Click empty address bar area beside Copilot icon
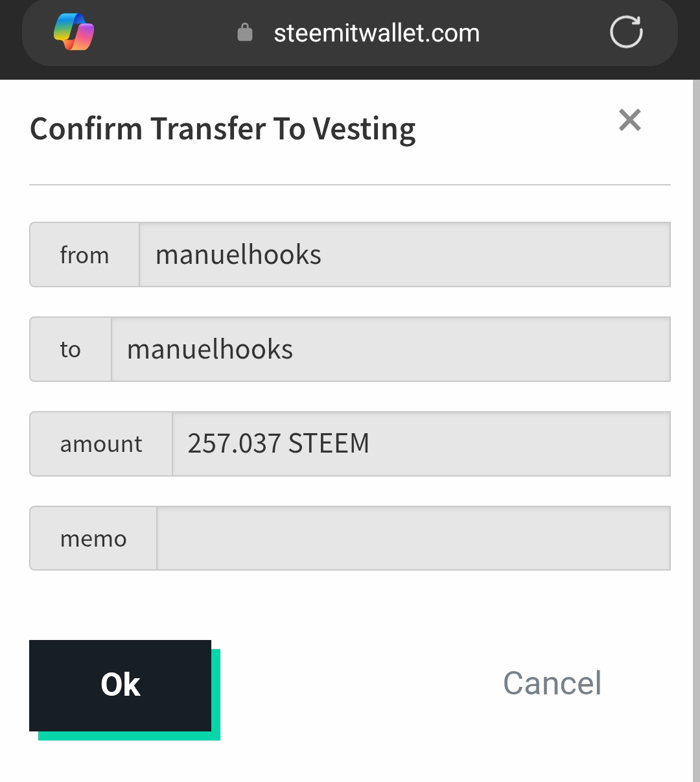The width and height of the screenshot is (700, 782). click(x=162, y=32)
